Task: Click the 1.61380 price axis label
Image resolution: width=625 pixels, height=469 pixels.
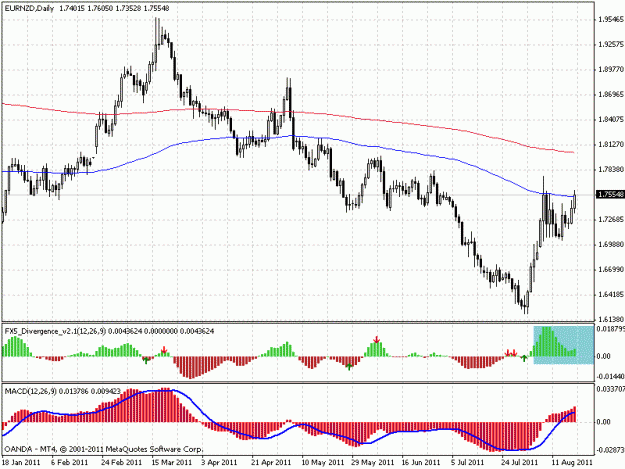Action: click(611, 319)
